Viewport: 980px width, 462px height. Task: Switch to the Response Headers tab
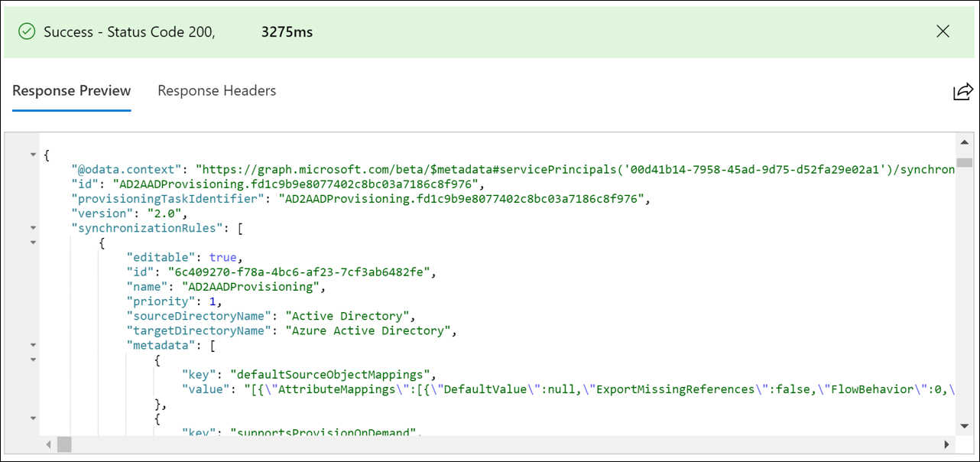pos(216,90)
